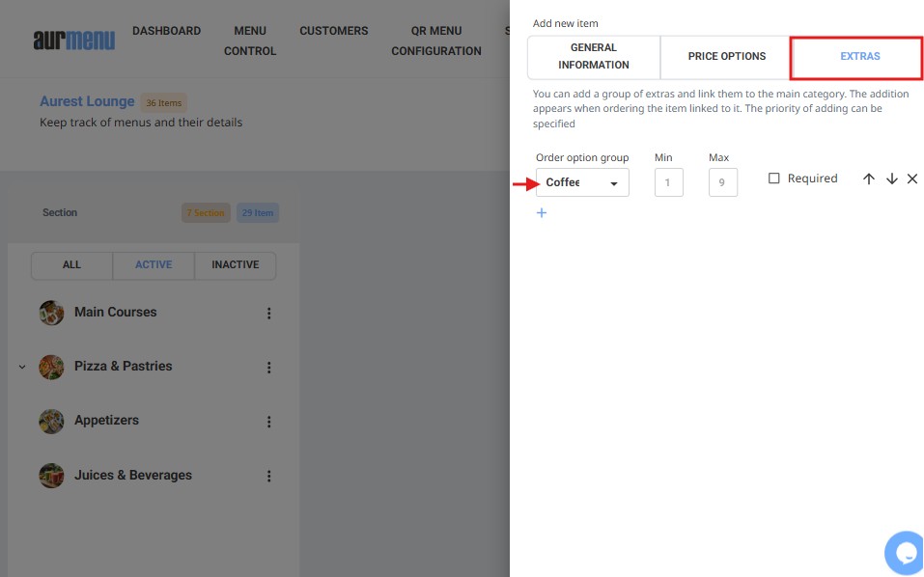Open three-dot menu for Pizza & Pastries
Image resolution: width=924 pixels, height=577 pixels.
269,367
